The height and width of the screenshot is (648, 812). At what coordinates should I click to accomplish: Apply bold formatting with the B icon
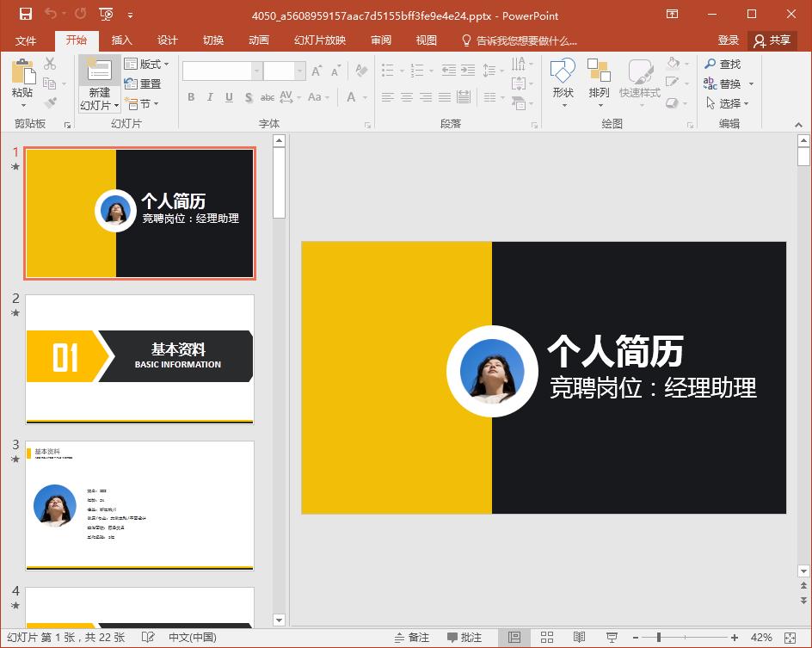point(191,97)
